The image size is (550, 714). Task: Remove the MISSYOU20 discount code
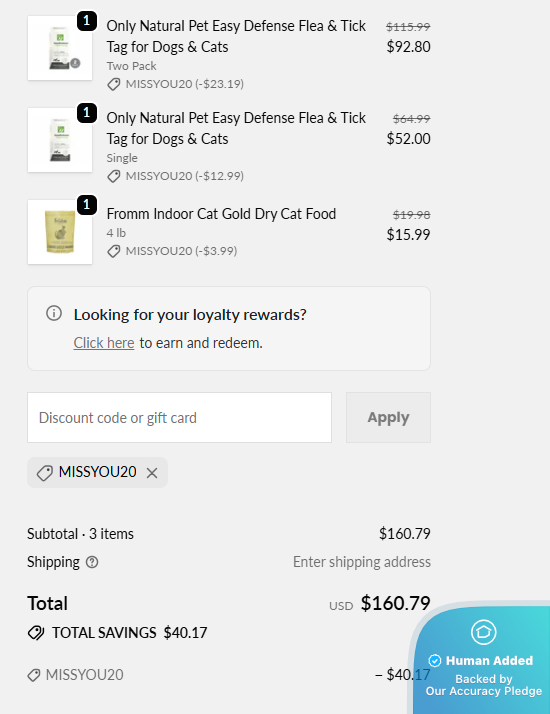coord(152,473)
